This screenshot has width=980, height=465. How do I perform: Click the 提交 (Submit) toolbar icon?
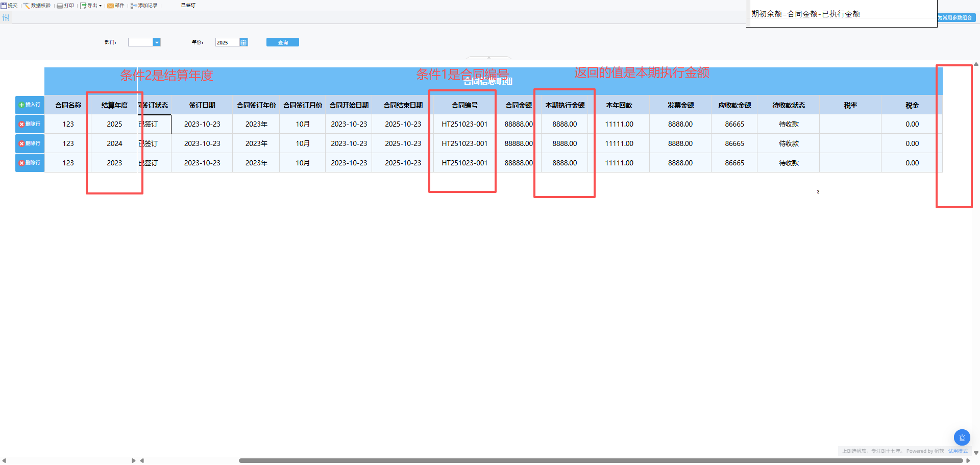(x=9, y=6)
